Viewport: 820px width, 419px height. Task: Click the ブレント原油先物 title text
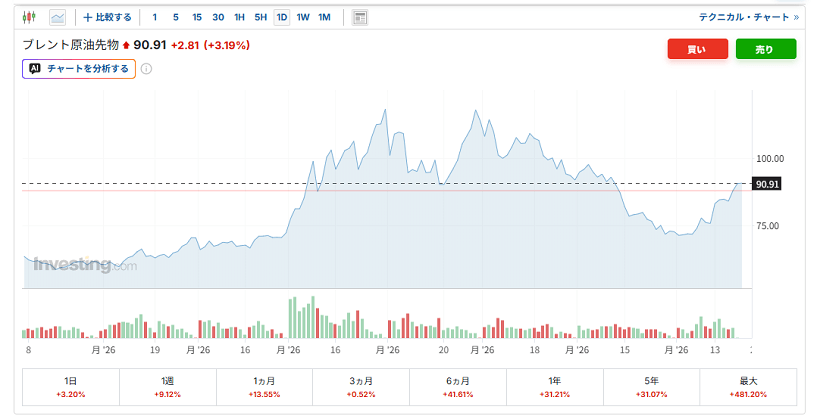tap(71, 45)
